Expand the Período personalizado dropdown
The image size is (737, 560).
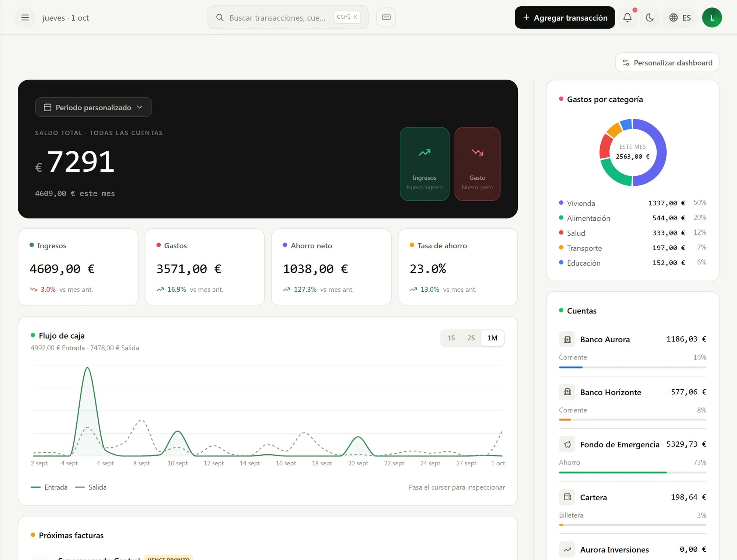pyautogui.click(x=94, y=107)
